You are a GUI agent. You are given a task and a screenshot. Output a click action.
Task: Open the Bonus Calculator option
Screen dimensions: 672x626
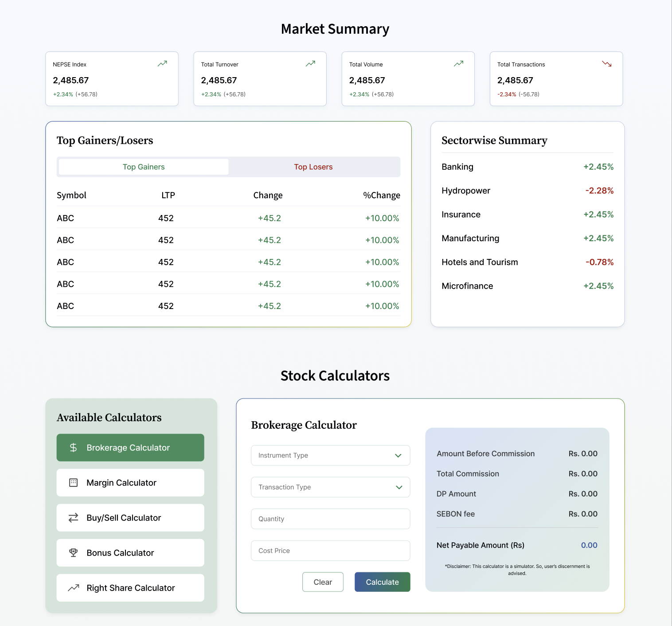pyautogui.click(x=130, y=553)
